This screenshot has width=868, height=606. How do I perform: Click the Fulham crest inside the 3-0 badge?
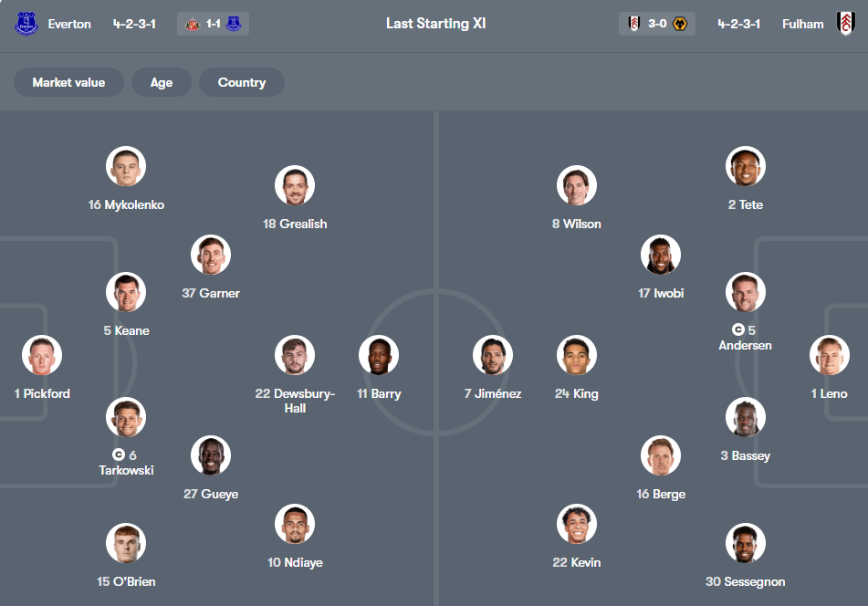[633, 24]
